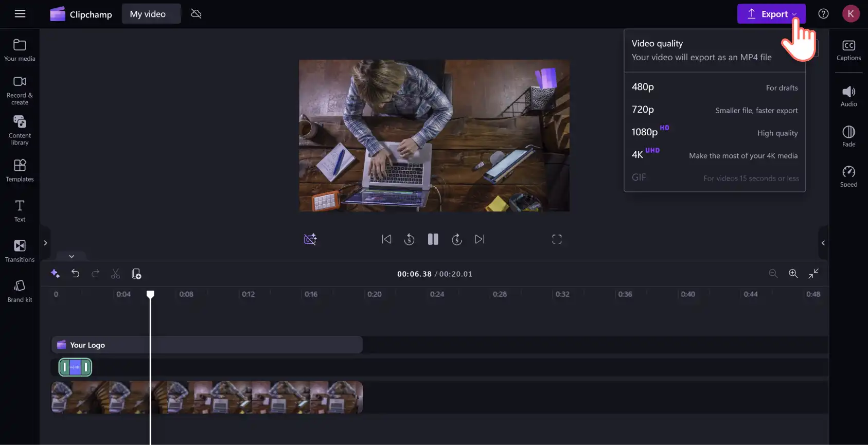
Task: Open Content library panel
Action: [20, 130]
